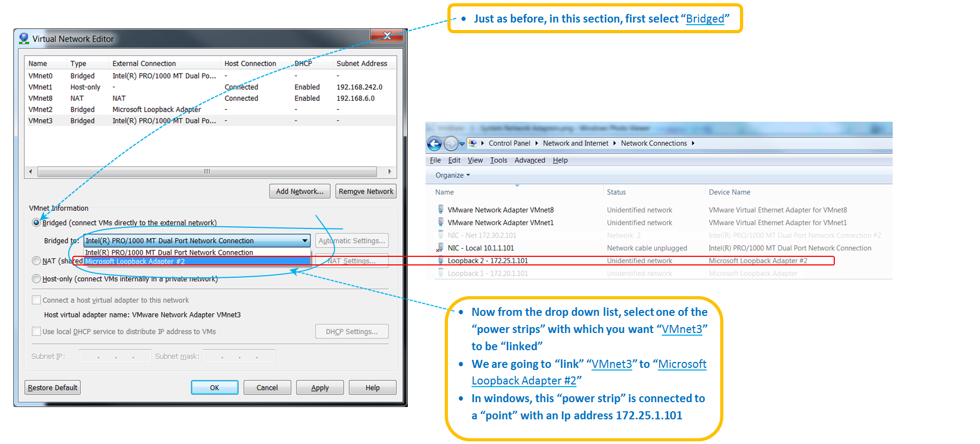This screenshot has height=444, width=980.
Task: Click the NIC - Local 10.1.1.101 adapter icon
Action: [x=440, y=248]
